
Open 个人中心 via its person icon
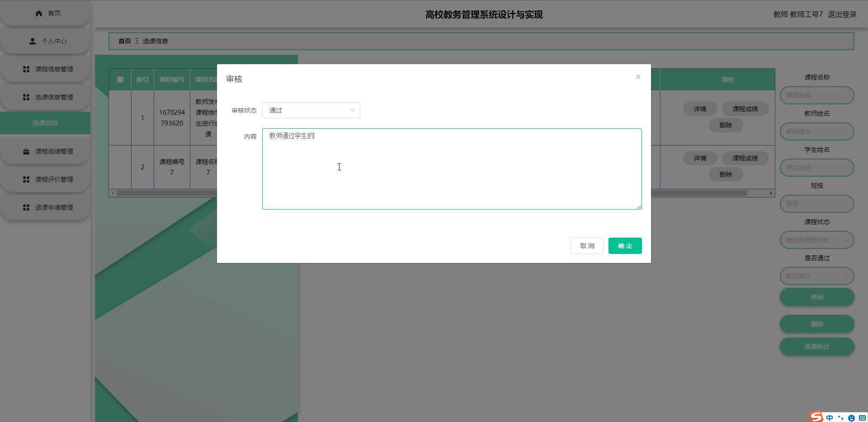[33, 41]
